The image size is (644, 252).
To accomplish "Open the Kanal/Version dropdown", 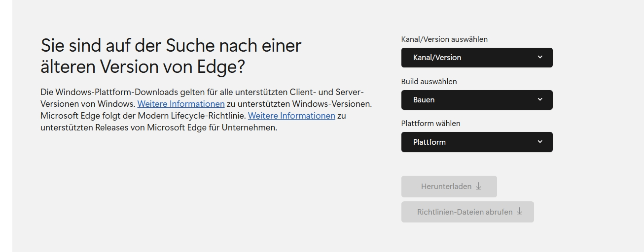I will click(x=477, y=58).
